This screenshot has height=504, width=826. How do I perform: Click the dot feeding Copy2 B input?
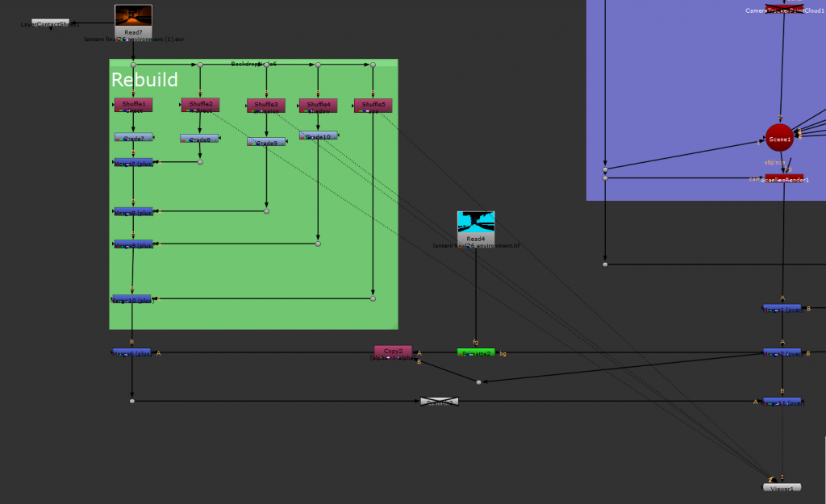click(x=478, y=381)
